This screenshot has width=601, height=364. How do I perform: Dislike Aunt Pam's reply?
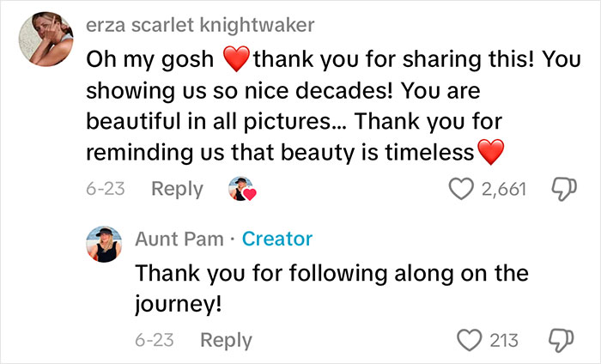[561, 340]
